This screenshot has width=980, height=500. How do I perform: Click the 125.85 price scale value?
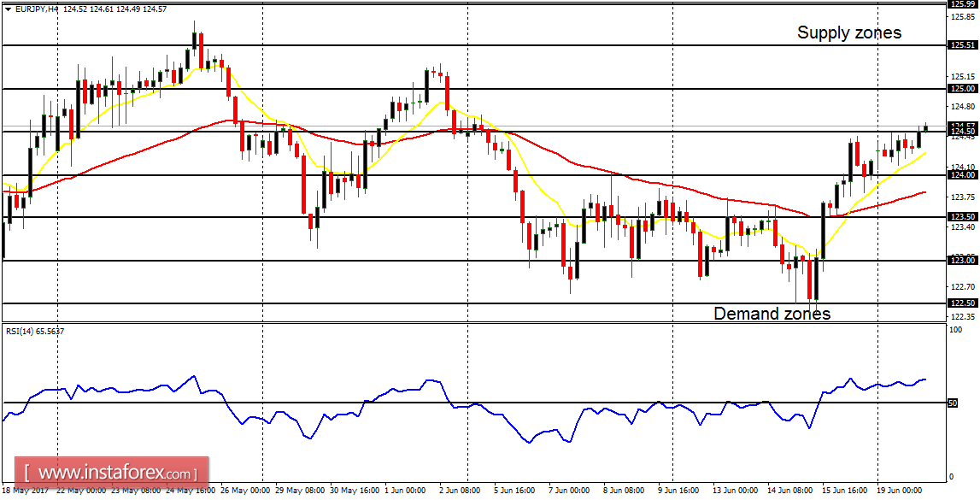click(963, 17)
